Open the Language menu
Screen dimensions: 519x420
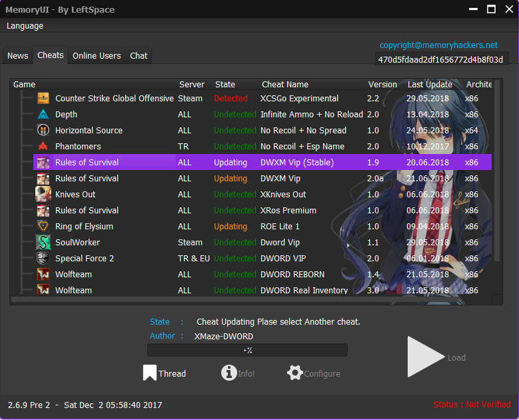click(x=25, y=26)
